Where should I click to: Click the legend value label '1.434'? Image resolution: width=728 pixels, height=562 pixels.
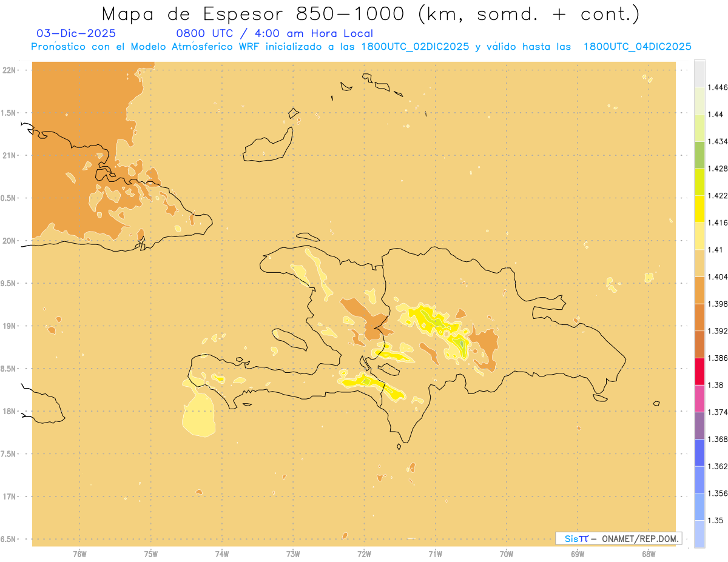pos(717,141)
